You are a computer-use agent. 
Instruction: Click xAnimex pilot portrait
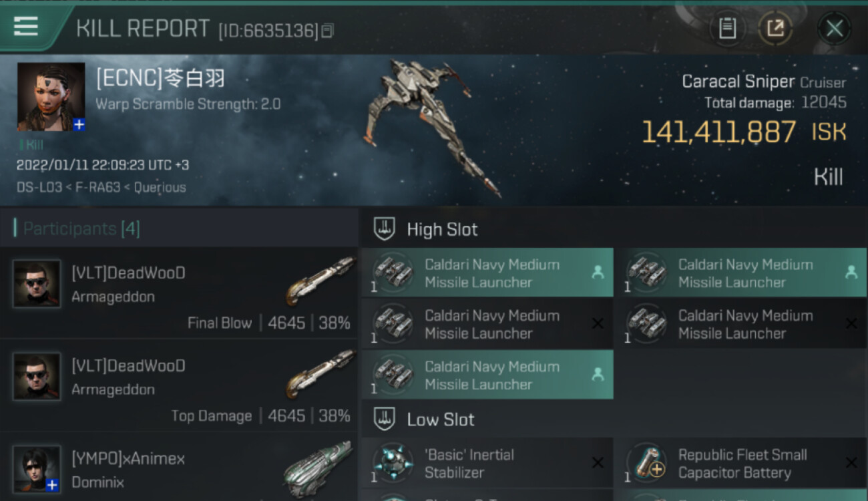(37, 470)
